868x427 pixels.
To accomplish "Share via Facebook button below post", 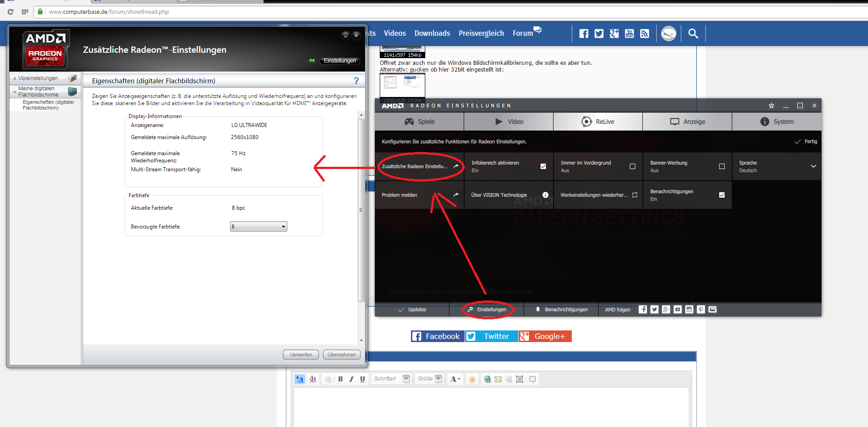I will tap(437, 336).
